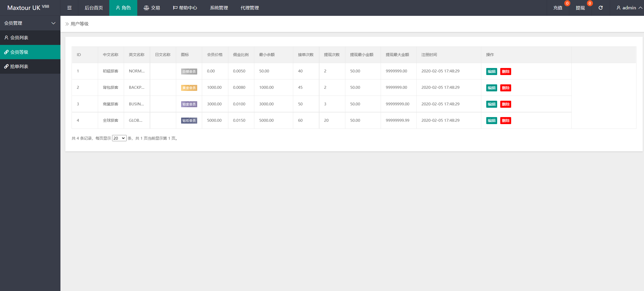This screenshot has width=644, height=291.
Task: Open the 提现 withdrawal notifications
Action: (x=580, y=8)
